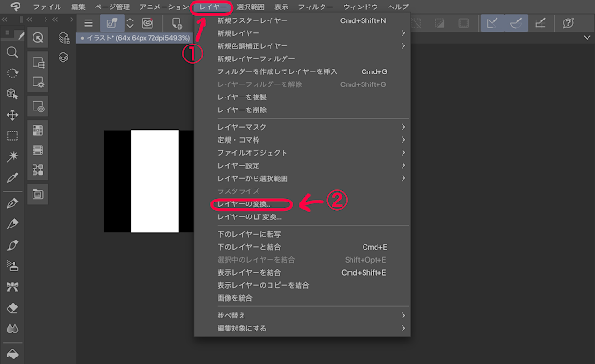595x364 pixels.
Task: Open the ファイル menu
Action: pyautogui.click(x=47, y=6)
